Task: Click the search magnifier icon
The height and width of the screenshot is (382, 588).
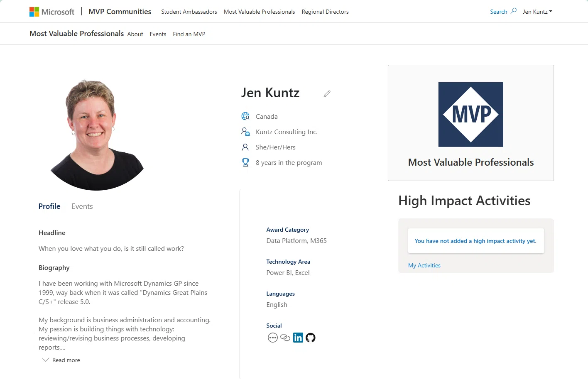Action: pos(514,11)
